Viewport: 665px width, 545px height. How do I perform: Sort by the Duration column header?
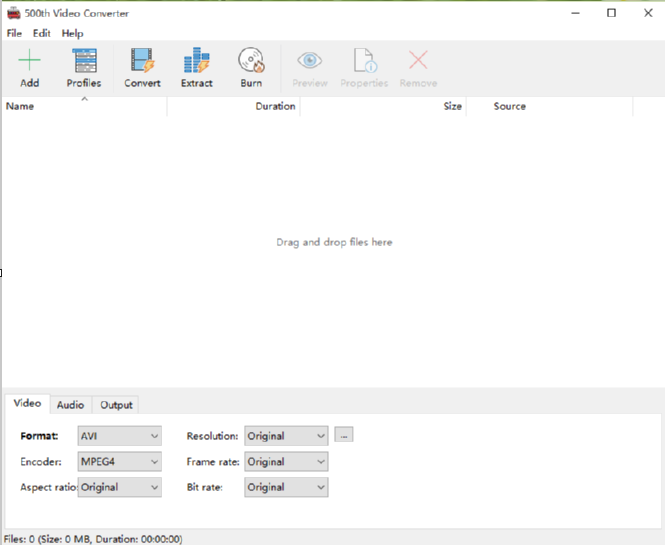(234, 106)
